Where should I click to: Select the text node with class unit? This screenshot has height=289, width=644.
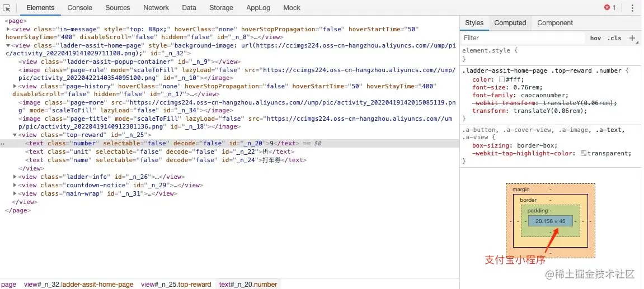pyautogui.click(x=160, y=152)
